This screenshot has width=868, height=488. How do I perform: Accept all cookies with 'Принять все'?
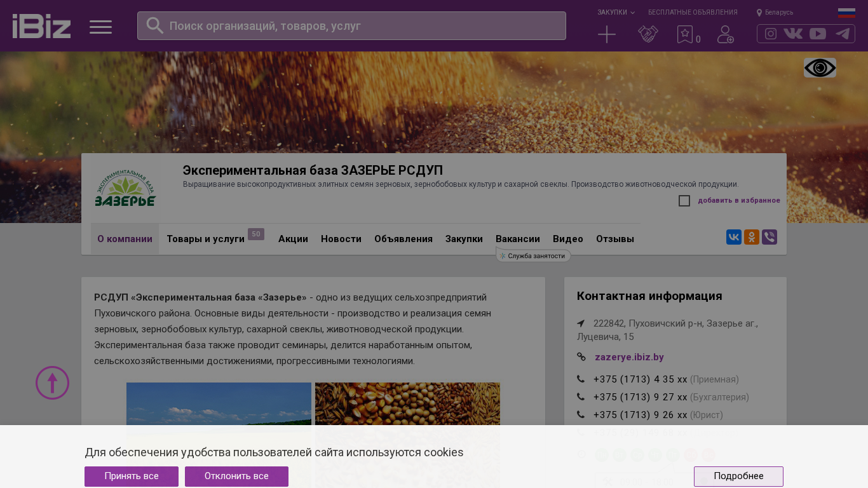pyautogui.click(x=132, y=477)
